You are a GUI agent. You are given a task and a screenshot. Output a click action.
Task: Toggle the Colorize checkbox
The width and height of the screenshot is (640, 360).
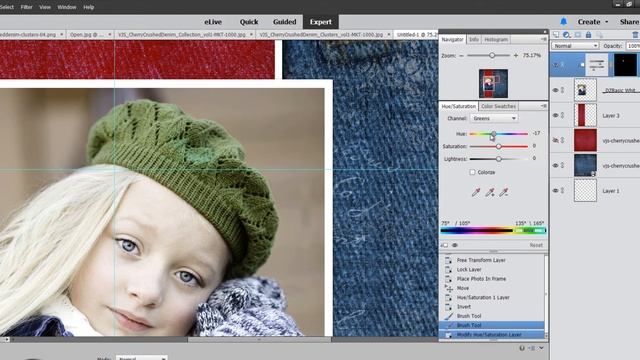point(472,172)
